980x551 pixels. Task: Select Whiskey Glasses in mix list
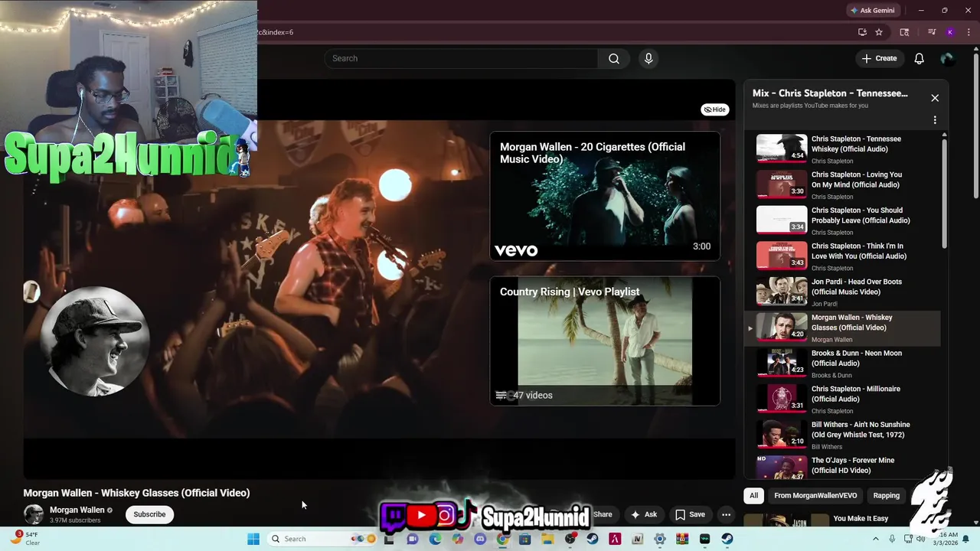pos(842,328)
